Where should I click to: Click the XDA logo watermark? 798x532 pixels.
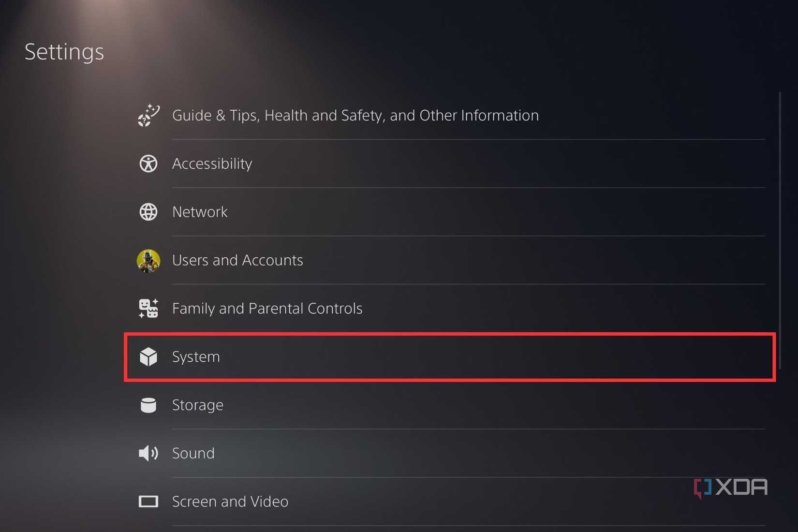(730, 486)
